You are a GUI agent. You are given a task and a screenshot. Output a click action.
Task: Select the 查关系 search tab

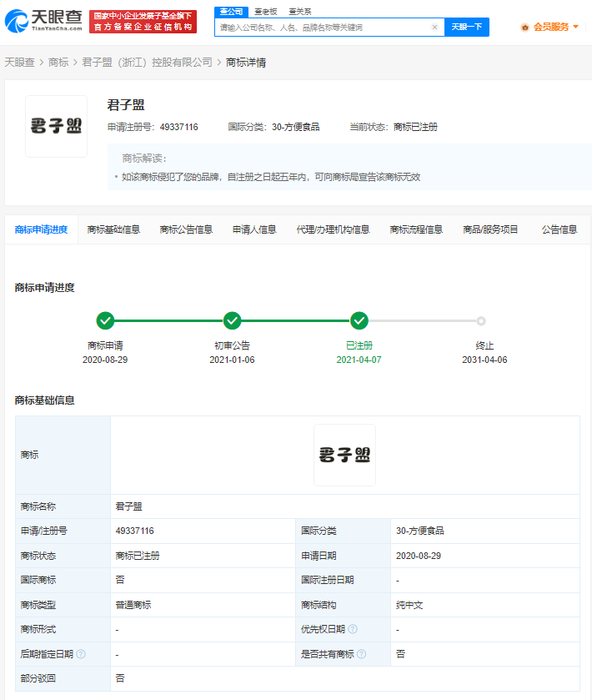299,11
